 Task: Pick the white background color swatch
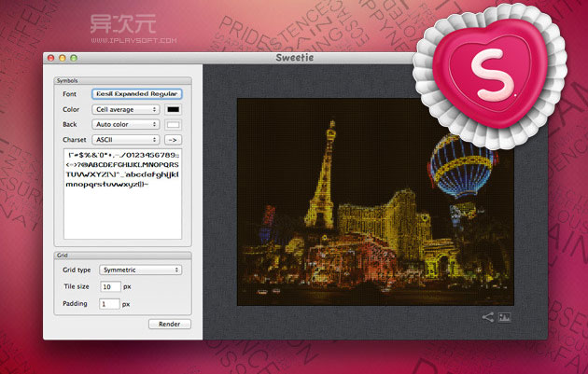[x=174, y=124]
